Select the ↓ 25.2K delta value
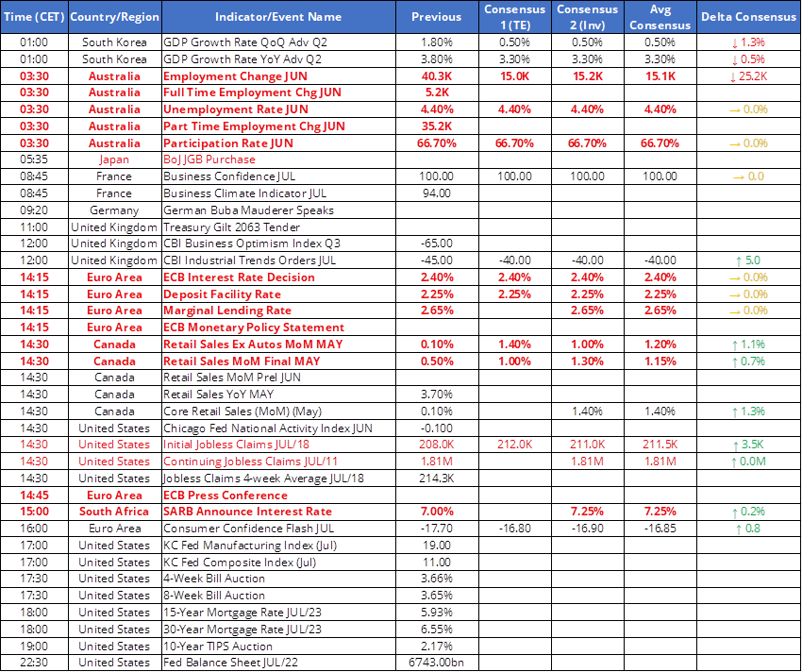This screenshot has width=802, height=672. click(748, 76)
